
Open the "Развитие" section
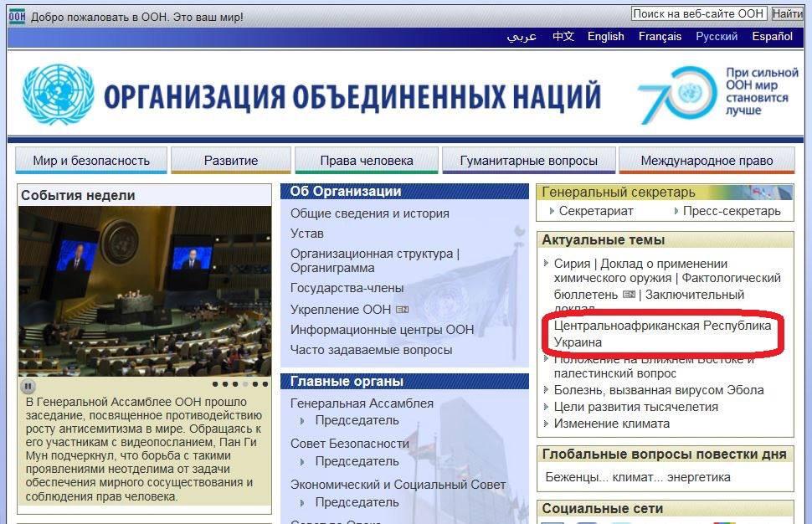[230, 159]
